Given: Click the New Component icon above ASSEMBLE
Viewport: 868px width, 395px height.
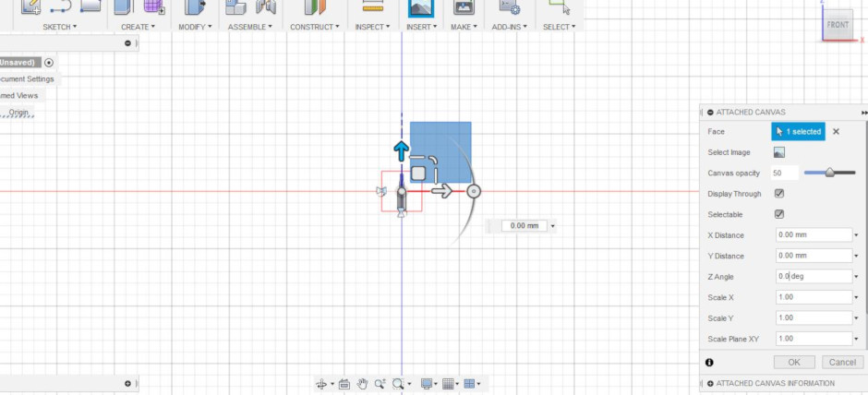Looking at the screenshot, I should (x=236, y=7).
